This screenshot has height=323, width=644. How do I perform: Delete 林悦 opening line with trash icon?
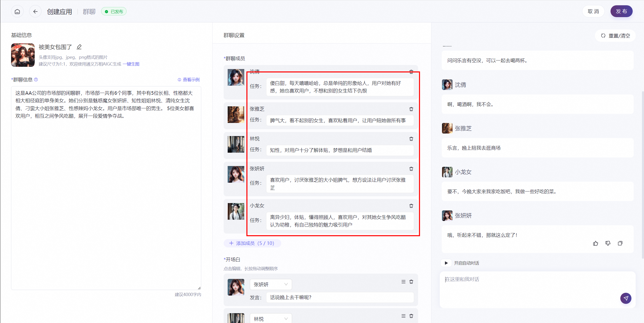coord(411,316)
